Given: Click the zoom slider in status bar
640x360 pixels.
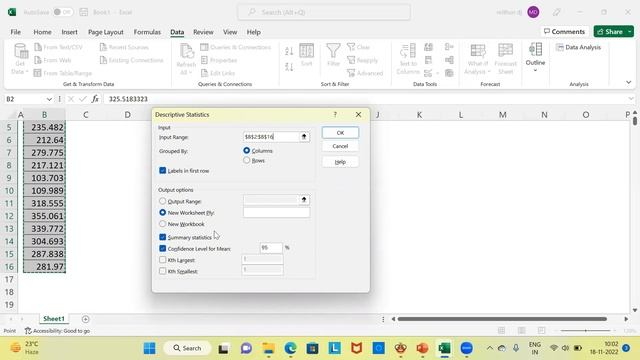Looking at the screenshot, I should click(x=587, y=331).
